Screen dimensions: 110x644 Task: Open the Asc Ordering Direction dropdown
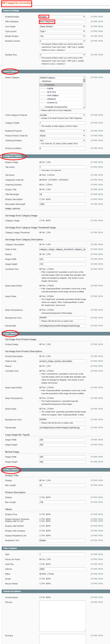[x=62, y=141]
